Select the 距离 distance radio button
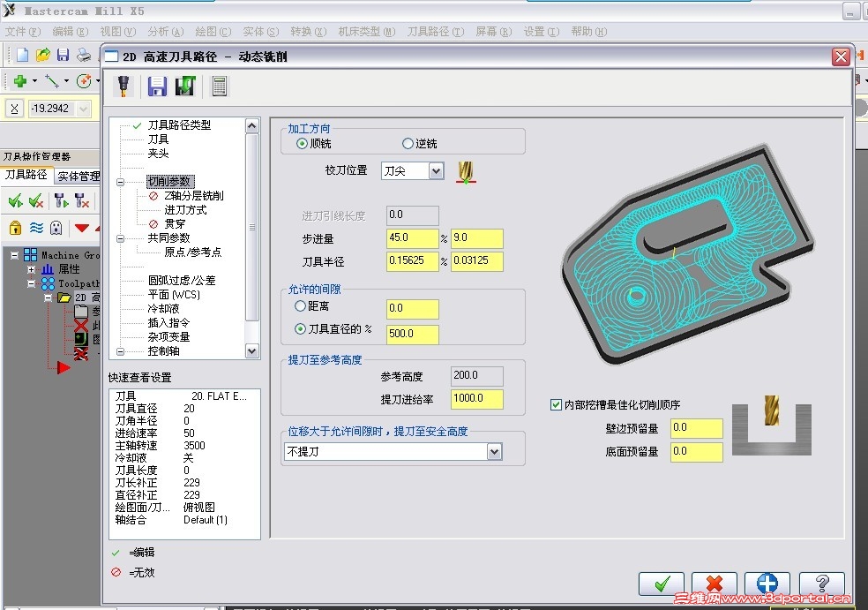The image size is (868, 610). [300, 305]
